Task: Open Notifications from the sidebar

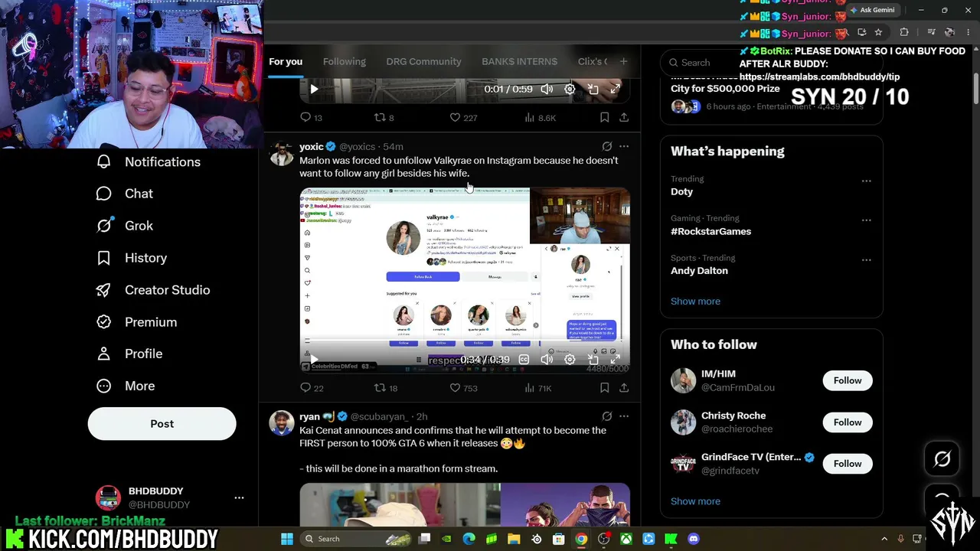Action: (x=148, y=161)
